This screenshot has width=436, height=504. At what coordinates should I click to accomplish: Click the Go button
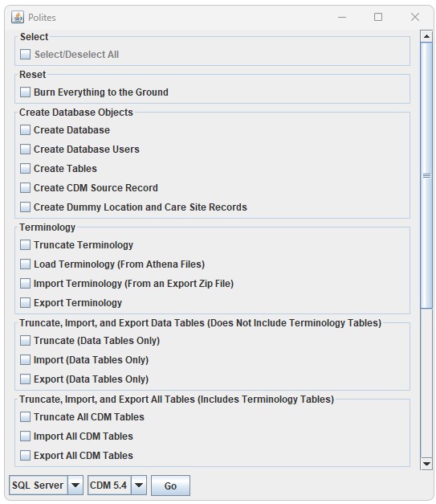[x=170, y=486]
